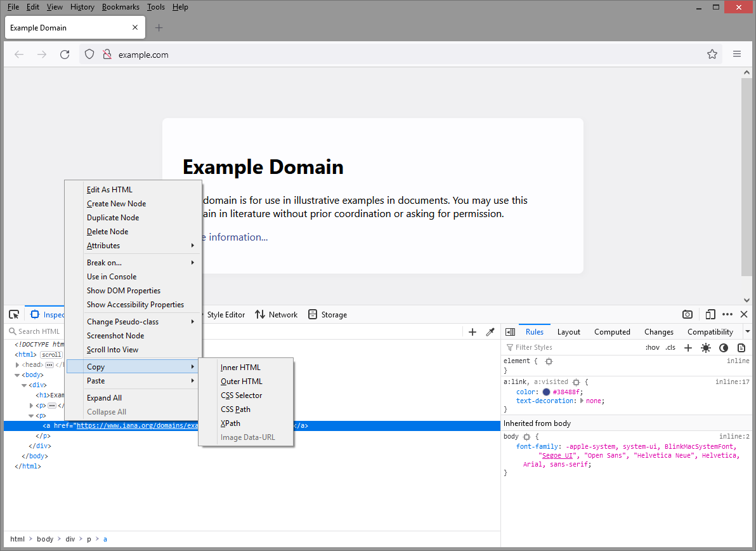Open Responsive Design Mode

click(x=710, y=314)
